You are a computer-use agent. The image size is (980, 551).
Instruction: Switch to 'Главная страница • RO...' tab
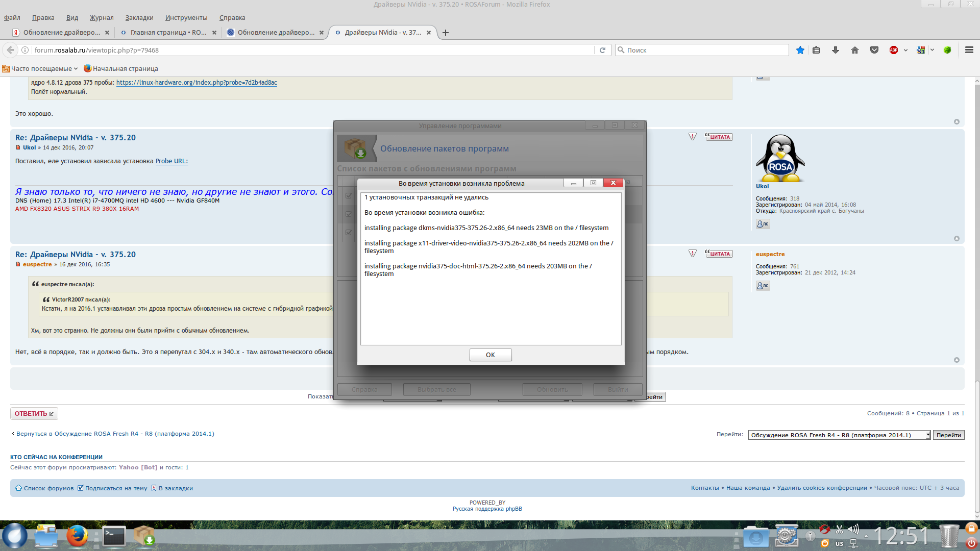coord(167,32)
